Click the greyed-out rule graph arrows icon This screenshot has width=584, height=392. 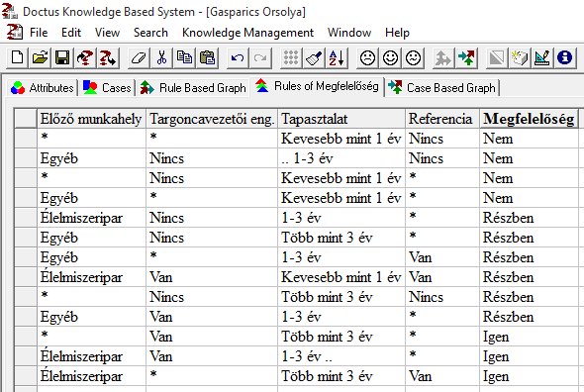click(443, 58)
